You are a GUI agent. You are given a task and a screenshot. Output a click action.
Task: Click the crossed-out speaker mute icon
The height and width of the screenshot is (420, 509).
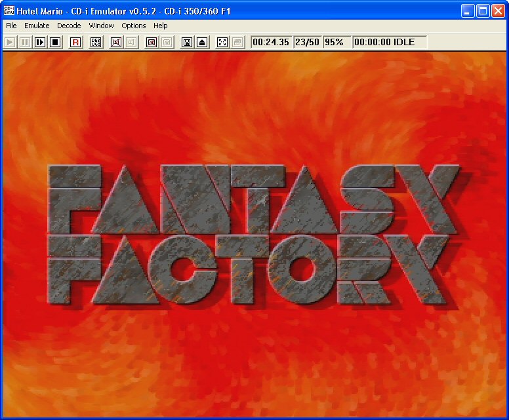116,42
